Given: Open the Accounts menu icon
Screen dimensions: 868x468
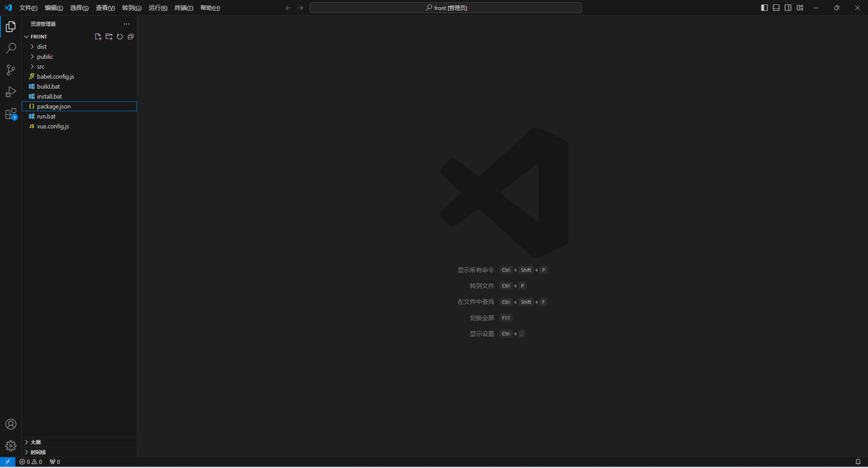Looking at the screenshot, I should point(11,424).
